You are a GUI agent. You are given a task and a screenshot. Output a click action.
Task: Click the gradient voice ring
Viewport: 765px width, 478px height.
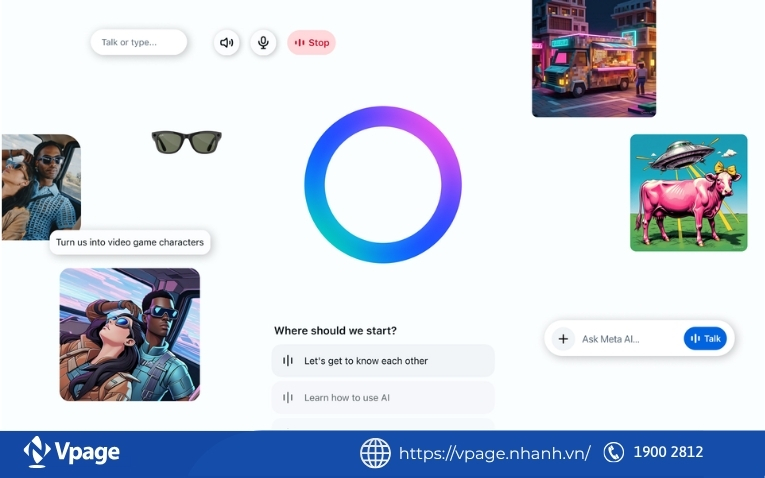click(x=383, y=184)
